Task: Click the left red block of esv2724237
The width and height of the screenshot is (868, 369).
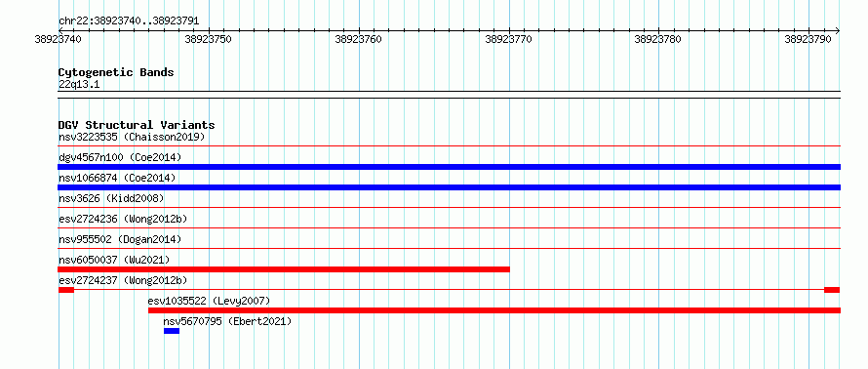Action: click(x=66, y=290)
